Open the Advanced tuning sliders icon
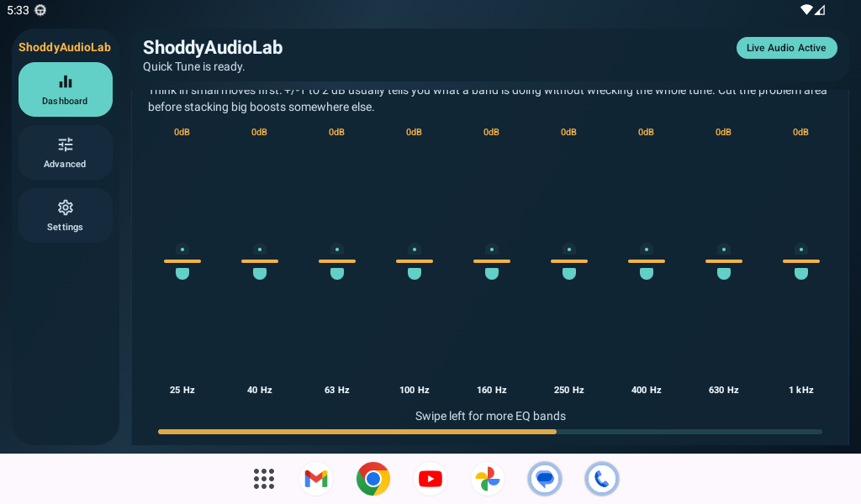Viewport: 861px width, 504px height. pyautogui.click(x=66, y=144)
